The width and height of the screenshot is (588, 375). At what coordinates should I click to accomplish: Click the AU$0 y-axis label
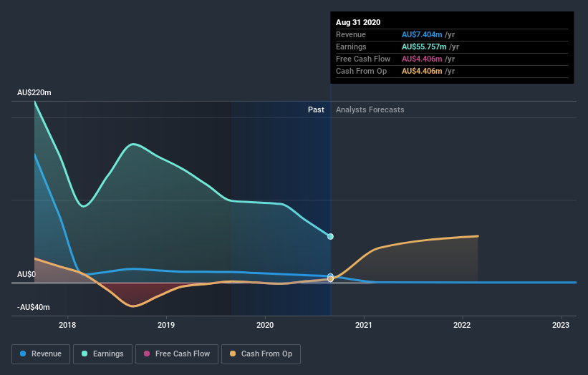click(x=26, y=274)
